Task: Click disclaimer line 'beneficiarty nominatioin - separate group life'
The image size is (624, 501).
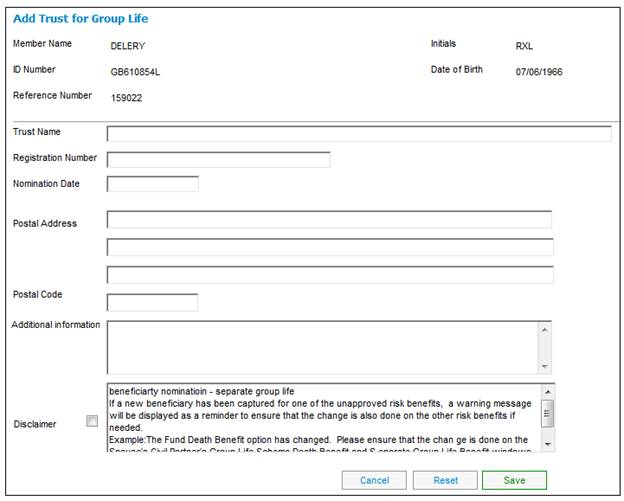Action: coord(202,392)
